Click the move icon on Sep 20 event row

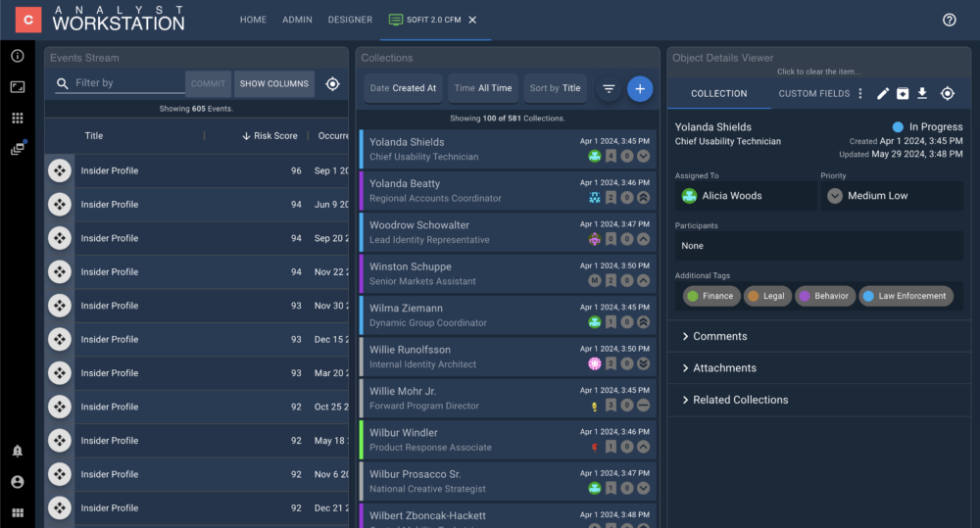coord(60,238)
